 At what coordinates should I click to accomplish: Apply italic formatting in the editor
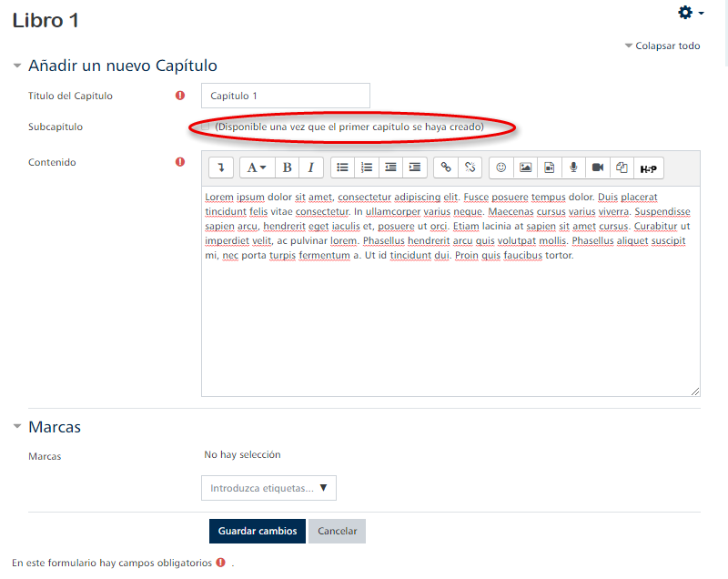[x=311, y=168]
